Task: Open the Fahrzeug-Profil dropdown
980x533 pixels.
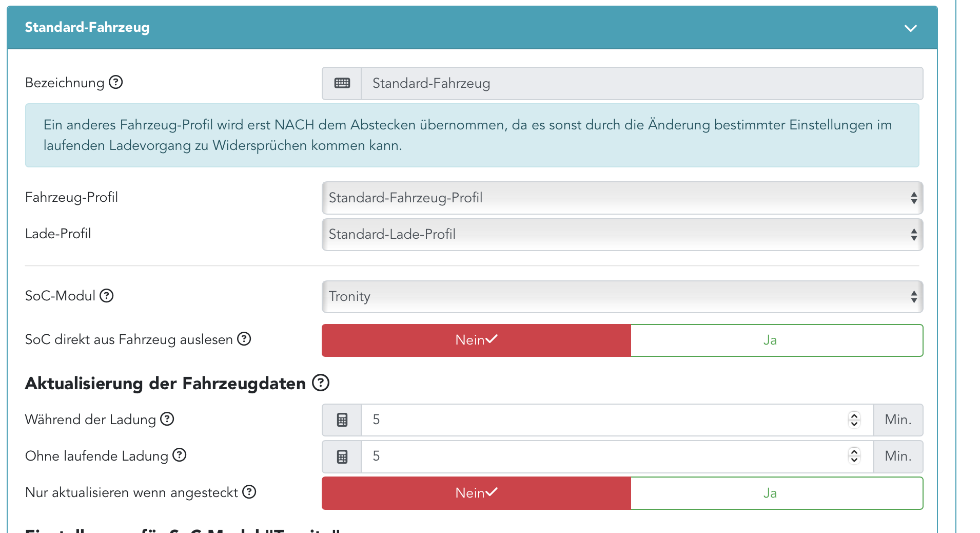Action: point(622,198)
